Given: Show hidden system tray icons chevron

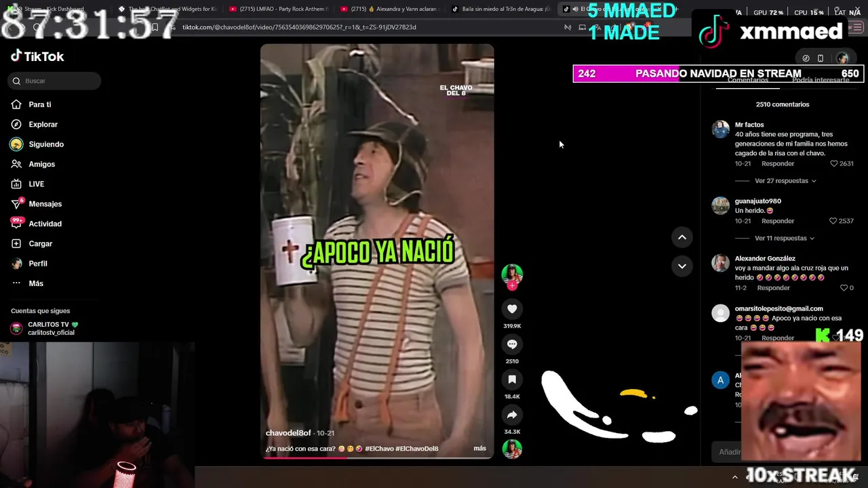Looking at the screenshot, I should 734,477.
